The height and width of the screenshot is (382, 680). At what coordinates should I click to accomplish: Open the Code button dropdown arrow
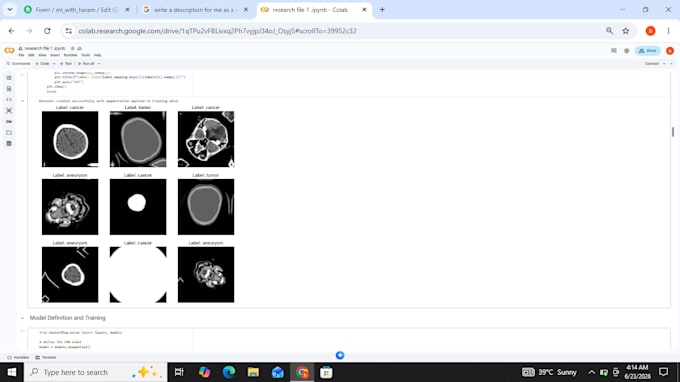54,64
